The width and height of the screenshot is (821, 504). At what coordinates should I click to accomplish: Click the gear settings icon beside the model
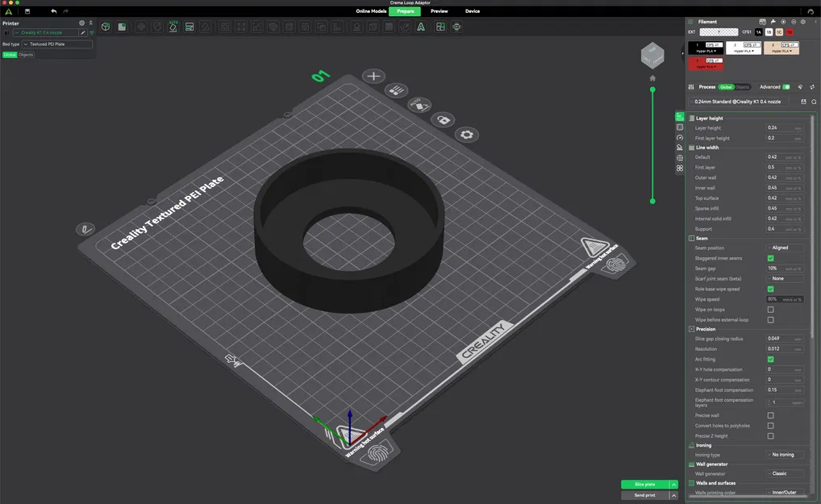point(468,135)
